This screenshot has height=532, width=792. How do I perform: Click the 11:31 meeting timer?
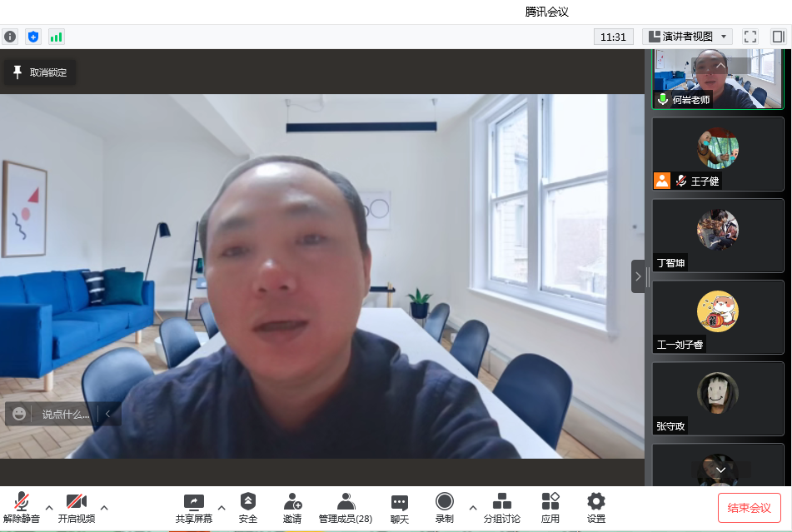[x=613, y=37]
